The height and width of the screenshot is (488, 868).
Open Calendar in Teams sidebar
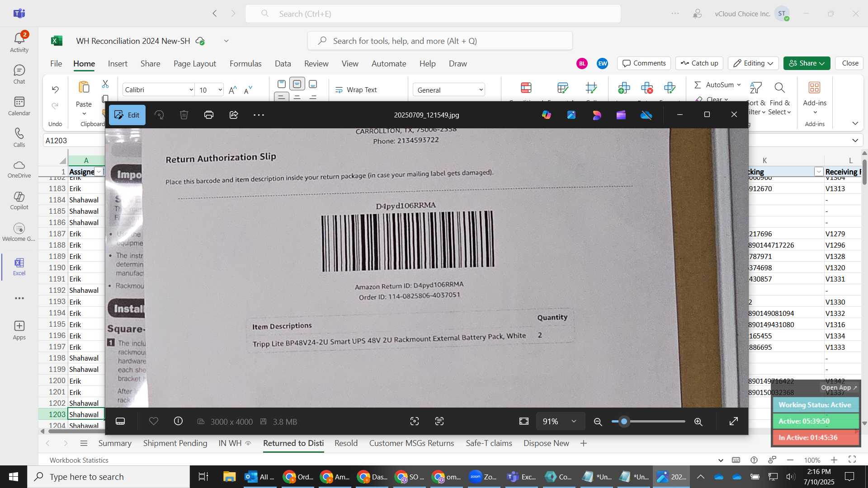click(x=19, y=106)
